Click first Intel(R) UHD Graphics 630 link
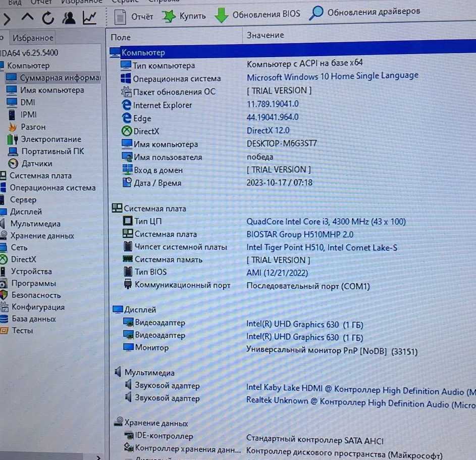The image size is (476, 460). (305, 325)
